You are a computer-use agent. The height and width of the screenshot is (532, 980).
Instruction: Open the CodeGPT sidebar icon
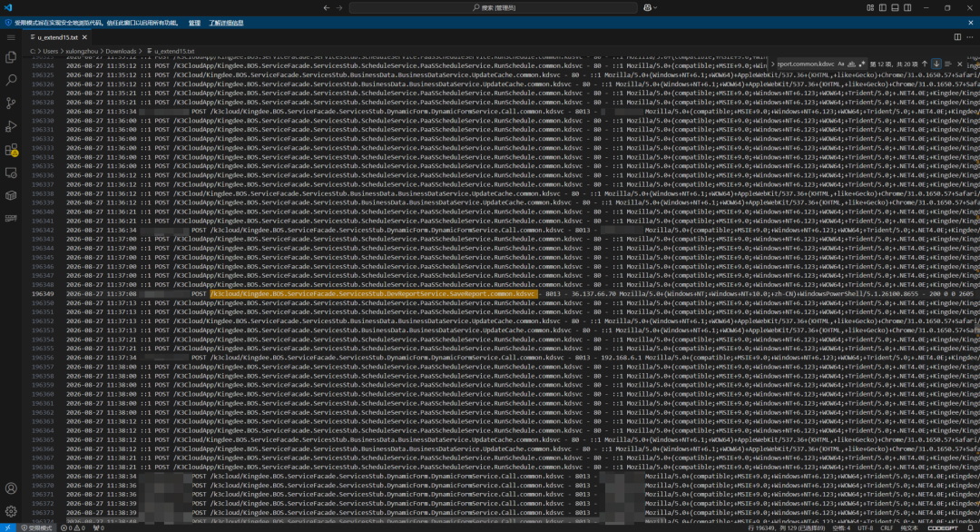tap(11, 218)
